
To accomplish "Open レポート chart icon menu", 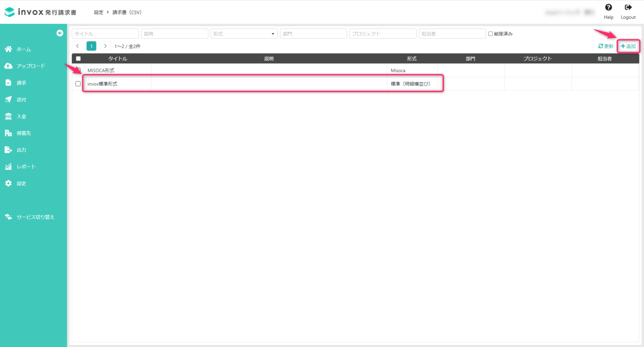I will pos(8,167).
